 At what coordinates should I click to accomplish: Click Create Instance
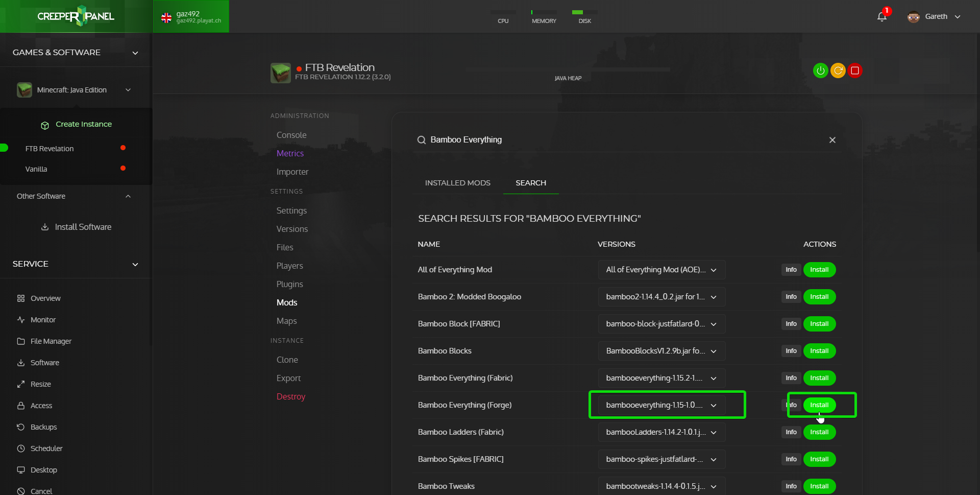(76, 124)
